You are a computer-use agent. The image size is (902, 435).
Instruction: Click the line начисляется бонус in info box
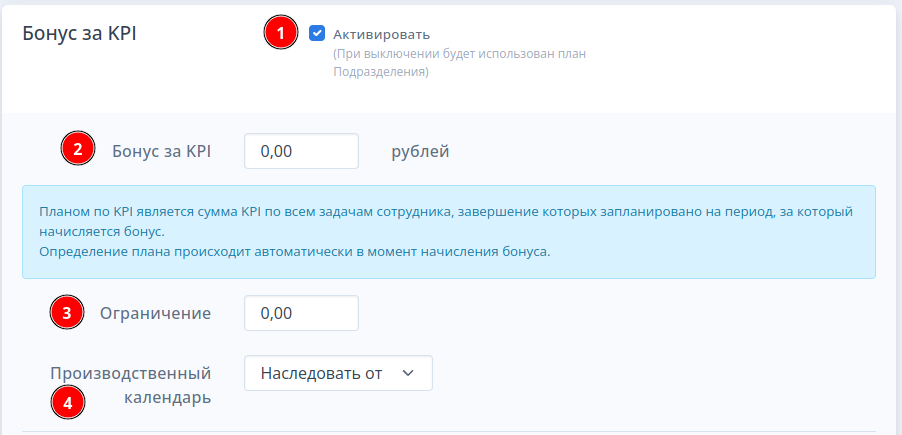click(102, 232)
